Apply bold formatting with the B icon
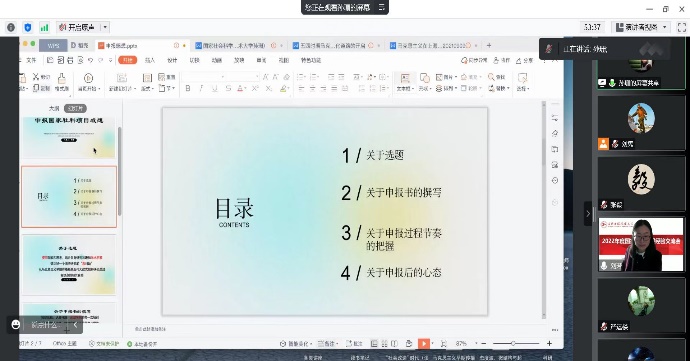 pyautogui.click(x=188, y=88)
